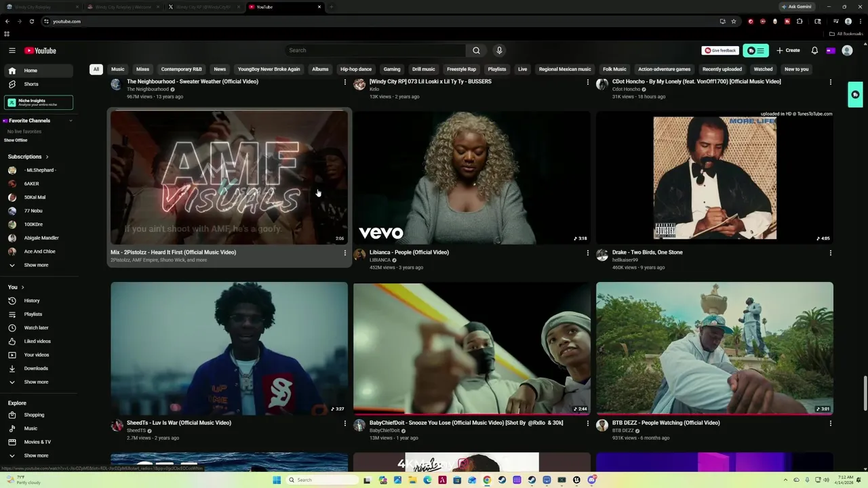Open the 100KDre subscription channel
The image size is (868, 488).
[x=38, y=224]
